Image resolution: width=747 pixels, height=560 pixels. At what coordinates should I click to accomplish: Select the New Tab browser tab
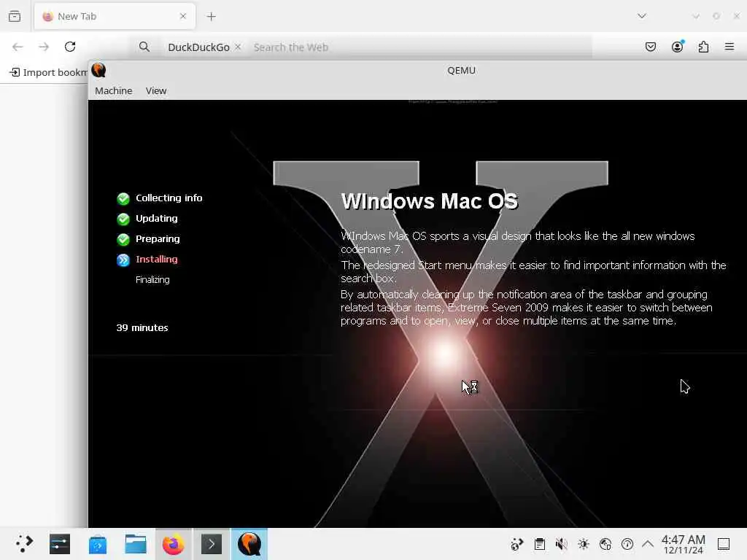(115, 16)
